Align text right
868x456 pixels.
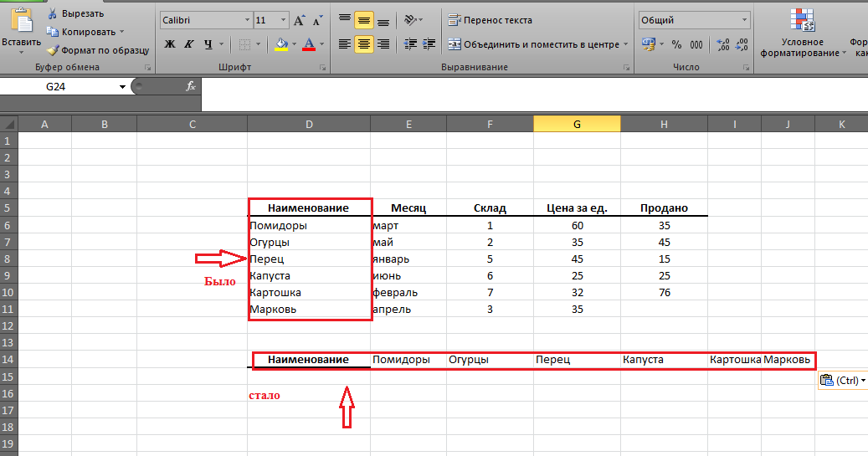pos(383,44)
